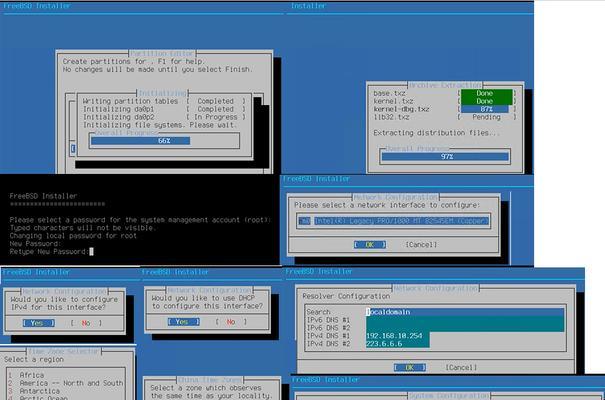Click 'Please select a network interface to configure' text

click(x=387, y=205)
